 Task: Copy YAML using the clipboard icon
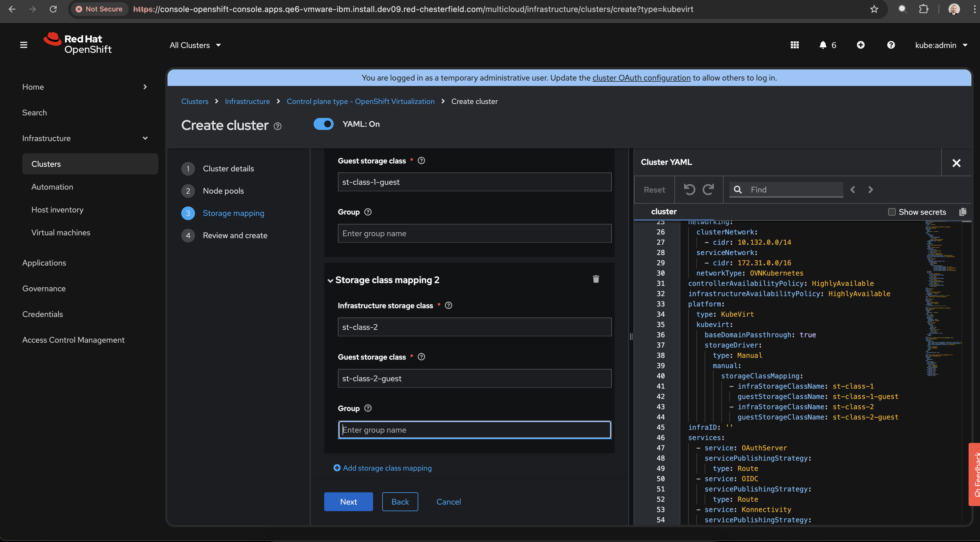click(x=963, y=212)
